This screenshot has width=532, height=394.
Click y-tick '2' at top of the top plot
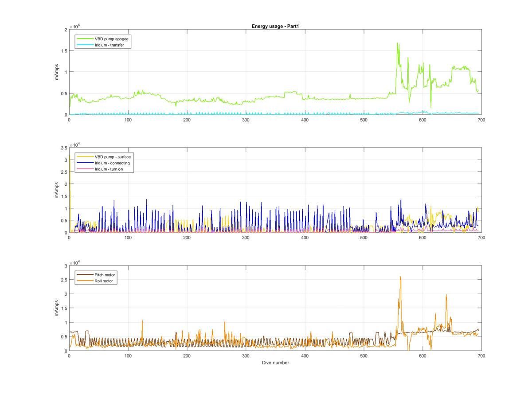click(66, 29)
